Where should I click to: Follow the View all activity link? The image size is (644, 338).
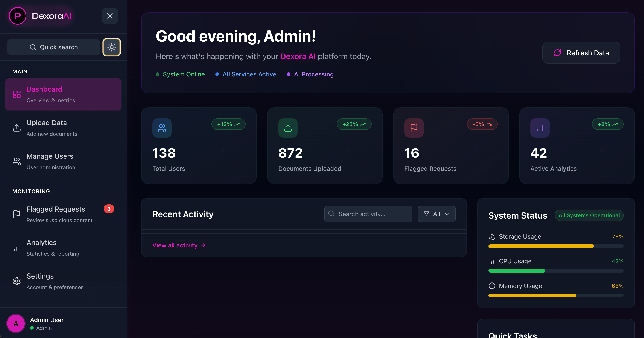[179, 245]
